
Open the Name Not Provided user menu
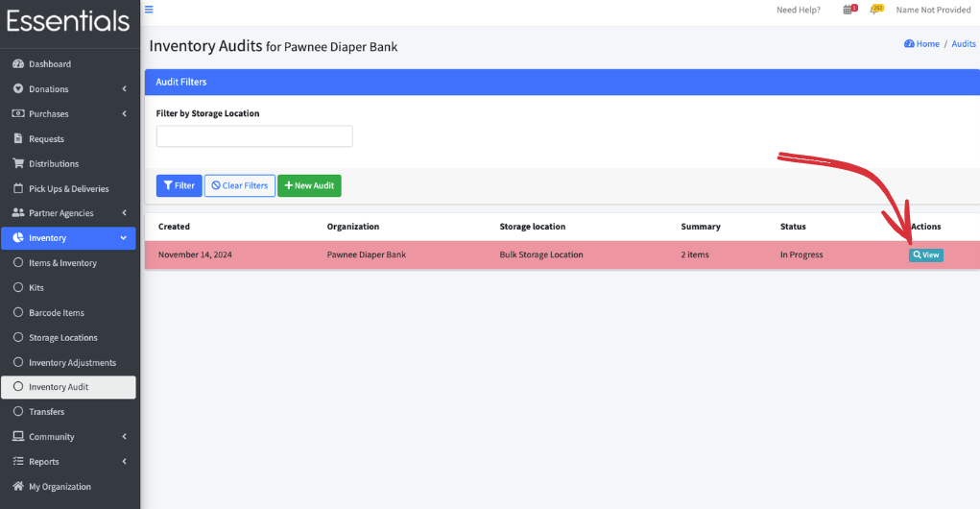[933, 10]
